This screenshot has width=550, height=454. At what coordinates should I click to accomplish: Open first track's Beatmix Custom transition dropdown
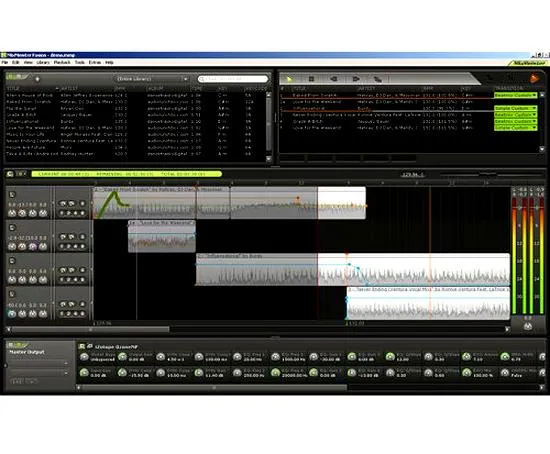coord(515,95)
